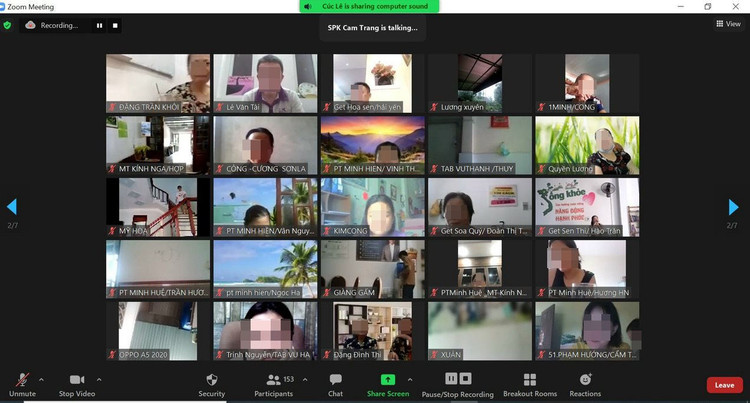Select the KIMCONG video tile
Viewport: 750px width, 403px height.
tap(373, 207)
